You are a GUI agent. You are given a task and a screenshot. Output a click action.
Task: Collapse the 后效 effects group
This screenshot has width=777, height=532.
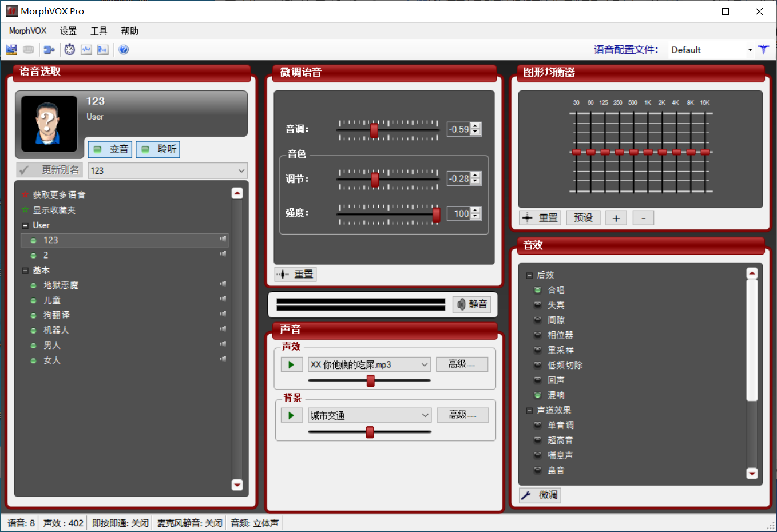click(529, 276)
